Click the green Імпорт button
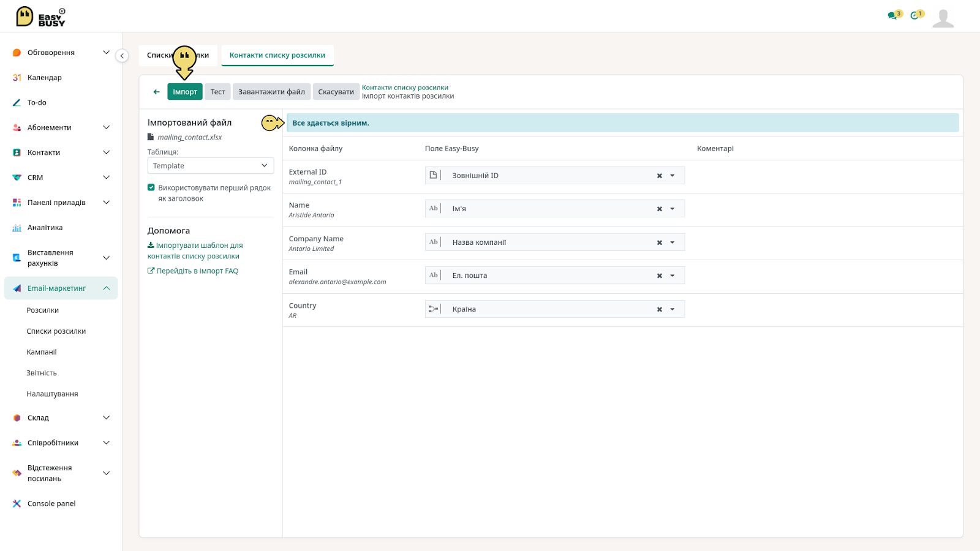Image resolution: width=980 pixels, height=551 pixels. [185, 92]
